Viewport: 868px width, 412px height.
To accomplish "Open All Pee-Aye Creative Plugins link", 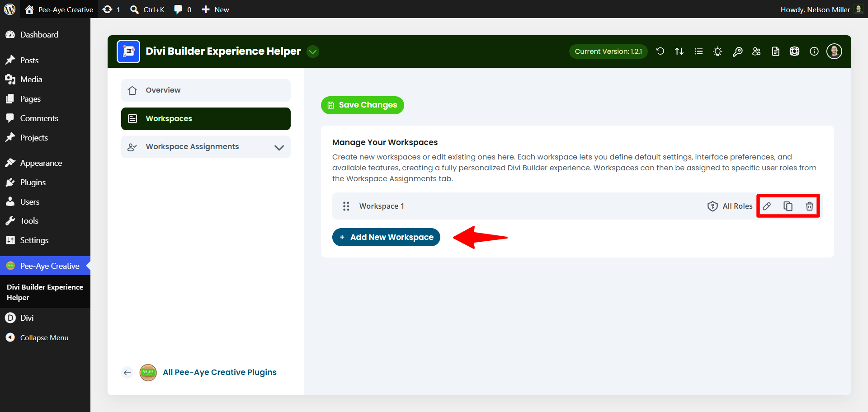I will (220, 372).
